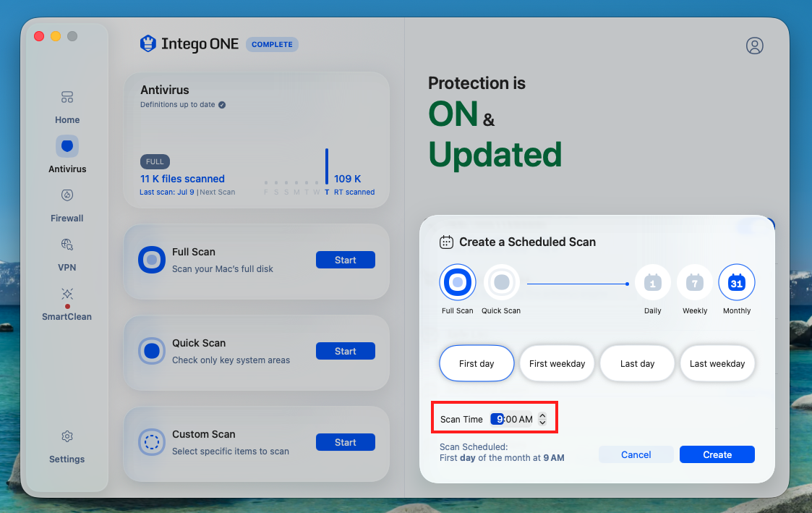Screen dimensions: 812x513
Task: Select the First weekday option
Action: click(x=557, y=363)
